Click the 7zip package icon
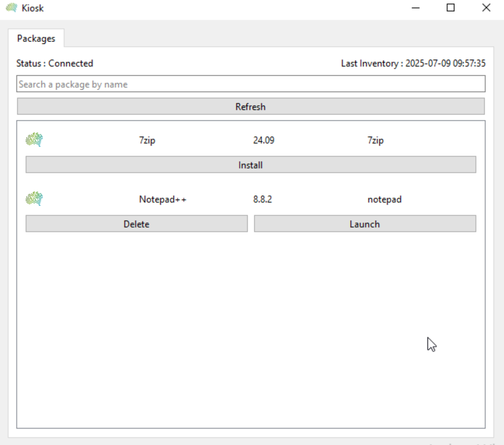 34,139
